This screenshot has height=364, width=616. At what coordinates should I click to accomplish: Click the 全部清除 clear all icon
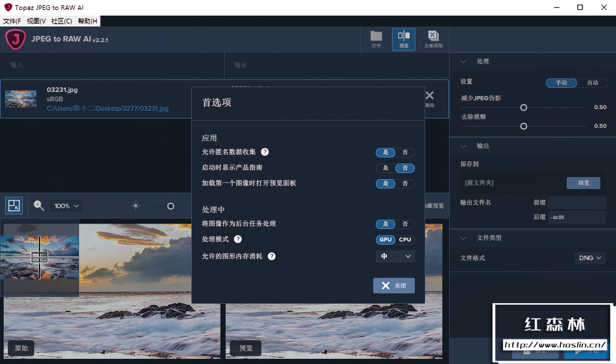433,39
